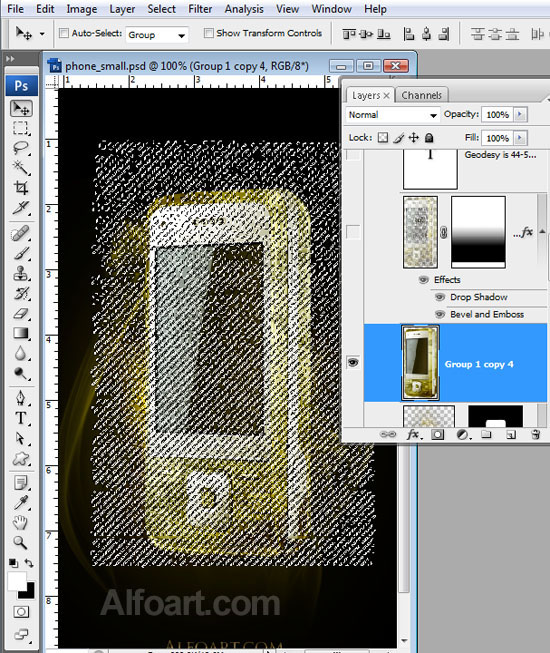Choose the Eraser tool
The height and width of the screenshot is (653, 550).
tap(20, 313)
